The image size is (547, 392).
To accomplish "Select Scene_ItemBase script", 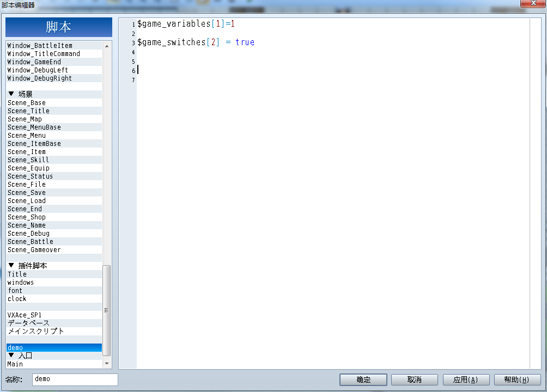I will click(54, 144).
